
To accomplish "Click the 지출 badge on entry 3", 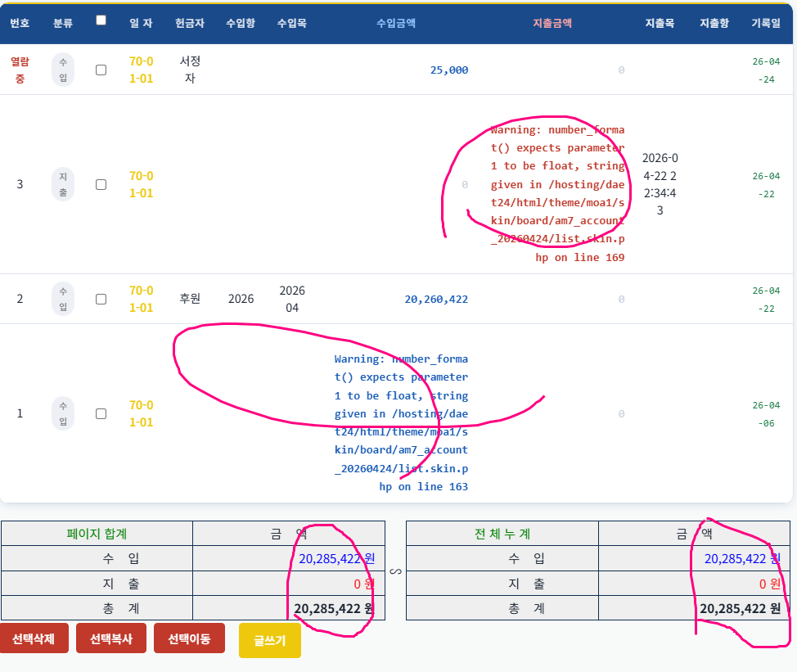I will point(63,184).
